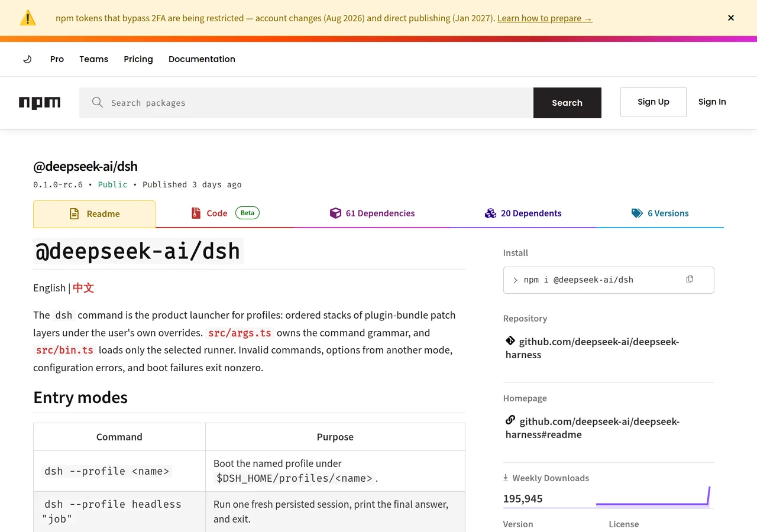This screenshot has width=757, height=532.
Task: Focus the Search packages input field
Action: [306, 103]
